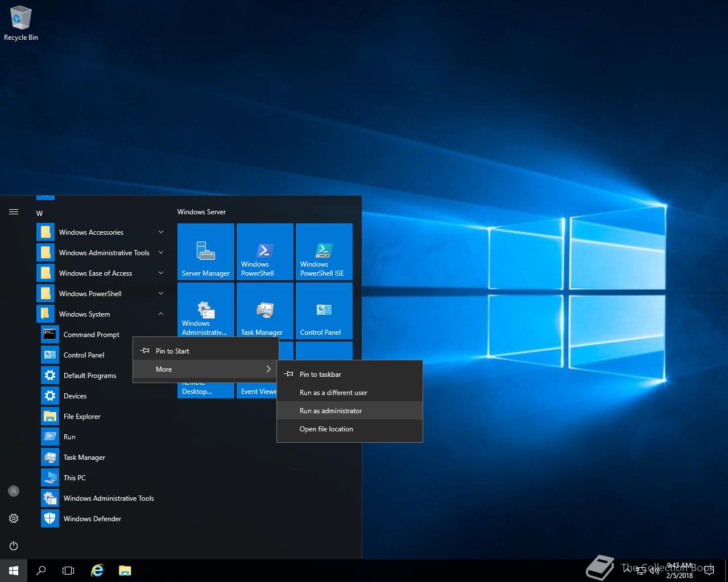This screenshot has width=728, height=582.
Task: Select Run as a different user
Action: pos(350,392)
